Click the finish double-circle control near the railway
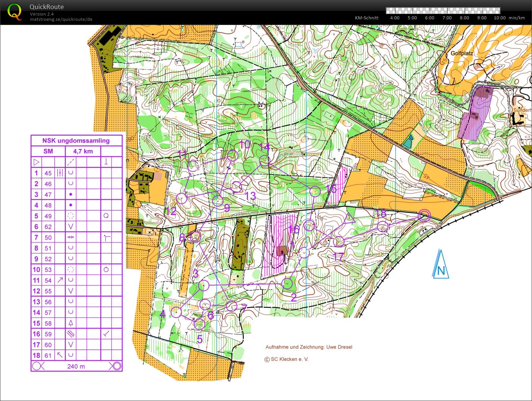The width and height of the screenshot is (532, 401). click(x=425, y=216)
